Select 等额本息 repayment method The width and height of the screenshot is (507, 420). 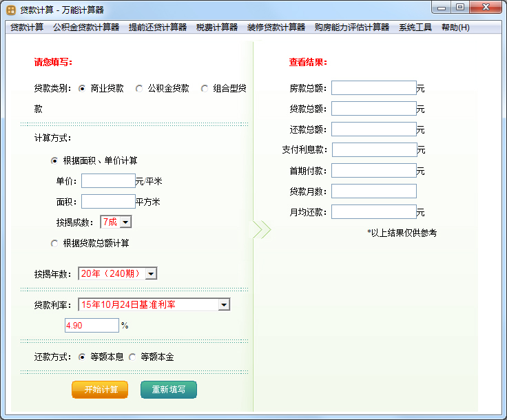coord(82,357)
